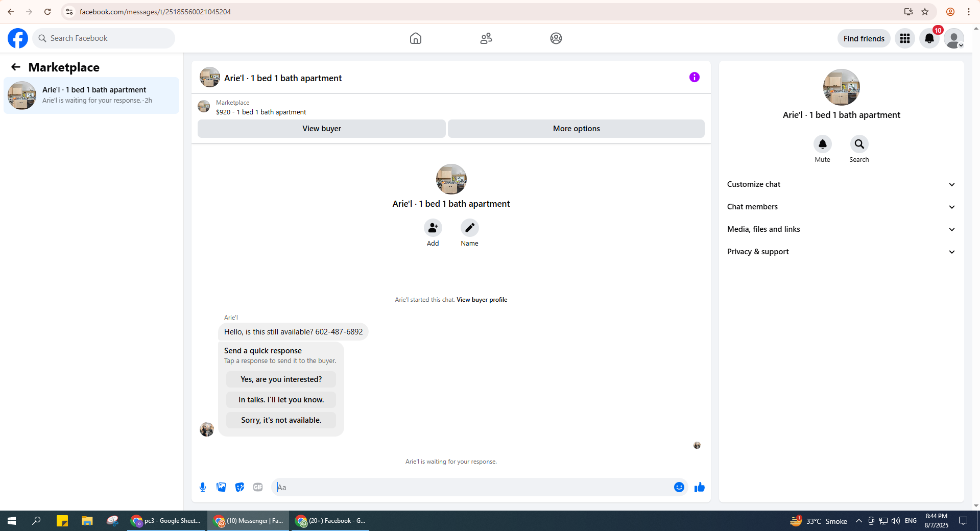The height and width of the screenshot is (531, 980).
Task: Click the browser address bar URL
Action: click(155, 12)
